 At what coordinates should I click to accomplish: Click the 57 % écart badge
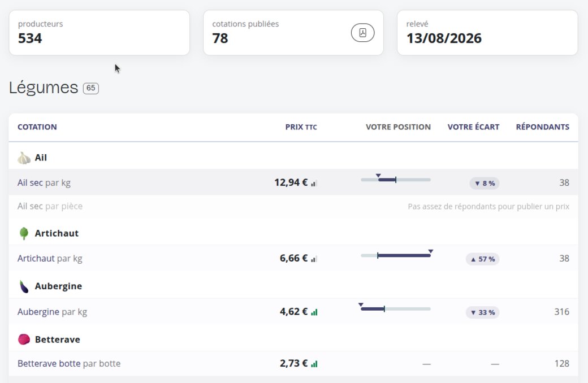pyautogui.click(x=482, y=259)
